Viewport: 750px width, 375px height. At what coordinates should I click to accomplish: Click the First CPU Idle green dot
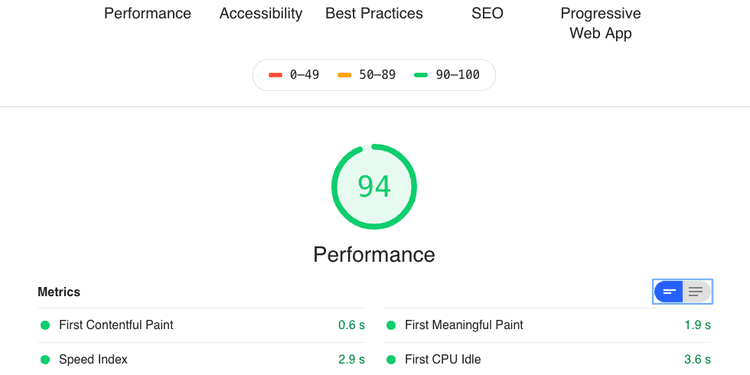pos(391,360)
